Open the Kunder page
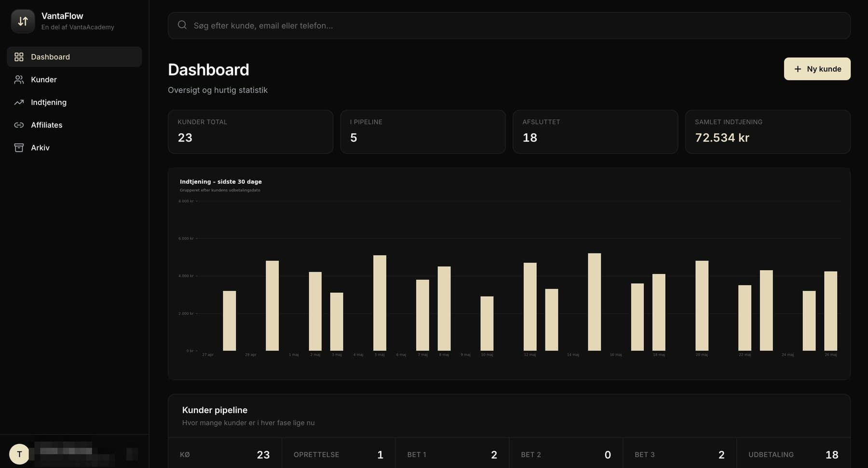The height and width of the screenshot is (468, 868). (74, 80)
